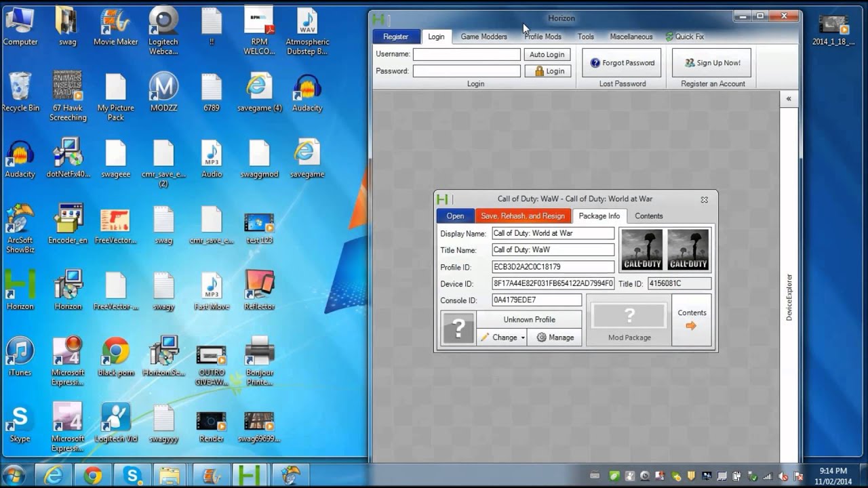Select the RPM WELCOME PDF icon
This screenshot has height=488, width=868.
click(259, 30)
